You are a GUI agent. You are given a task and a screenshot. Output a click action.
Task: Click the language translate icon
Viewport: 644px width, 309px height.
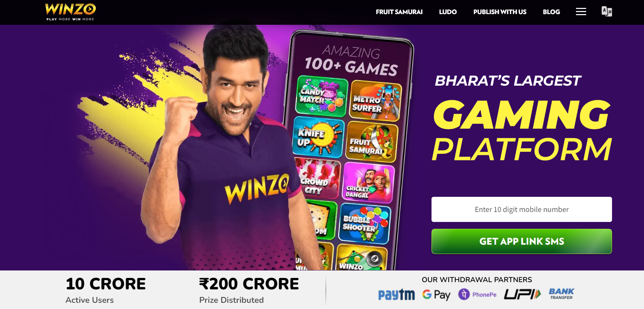pyautogui.click(x=607, y=11)
